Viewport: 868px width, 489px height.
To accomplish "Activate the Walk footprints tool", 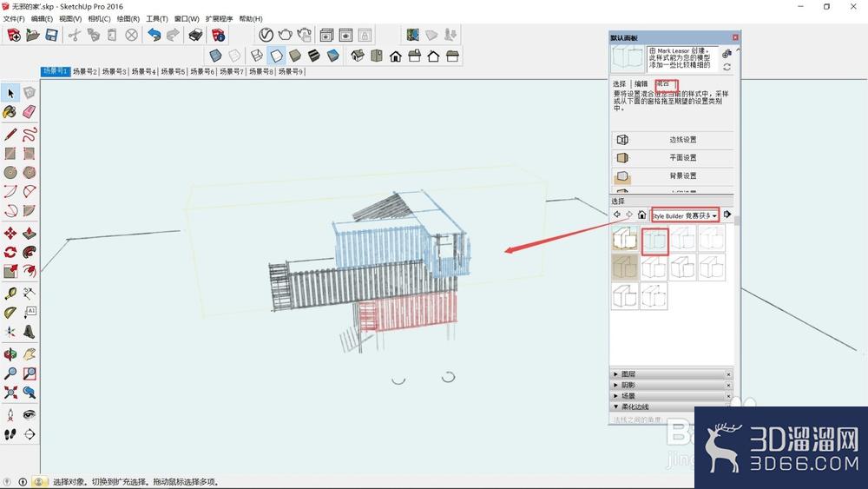I will (10, 434).
